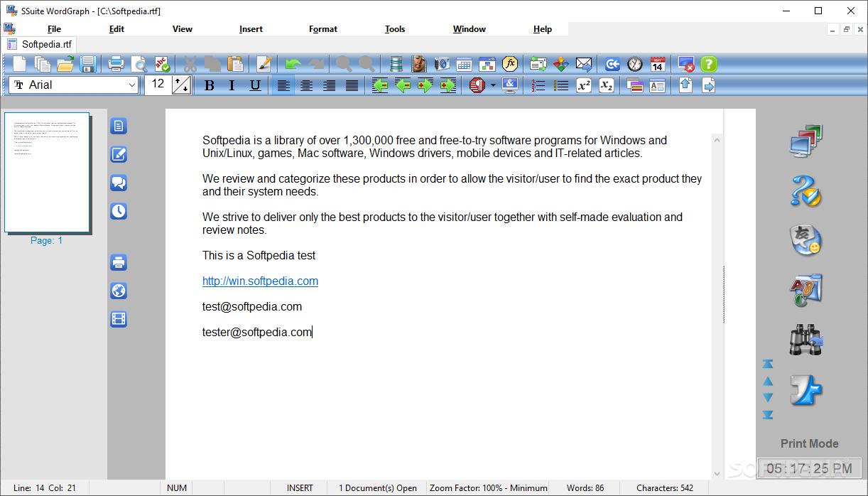Align text to the left
Viewport: 868px width, 496px height.
283,85
